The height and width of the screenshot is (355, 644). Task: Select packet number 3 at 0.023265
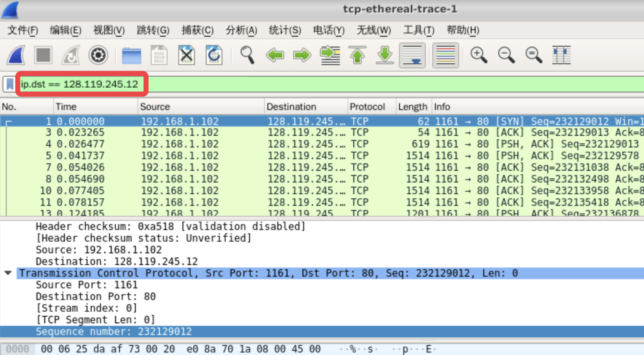click(x=322, y=132)
